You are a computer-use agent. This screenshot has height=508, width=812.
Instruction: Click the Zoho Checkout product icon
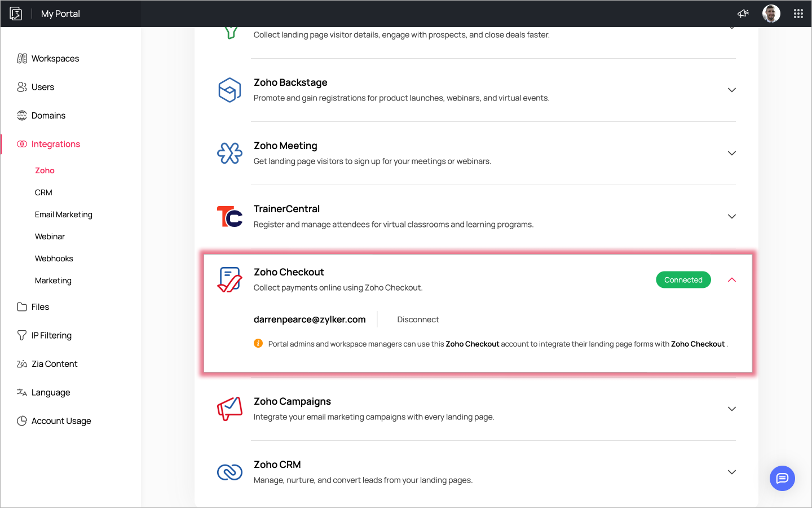pos(230,280)
